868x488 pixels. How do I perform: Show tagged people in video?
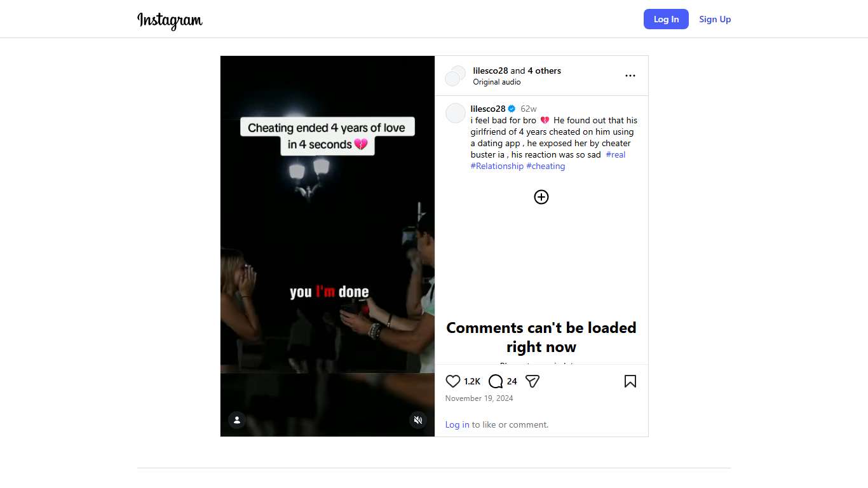coord(237,420)
